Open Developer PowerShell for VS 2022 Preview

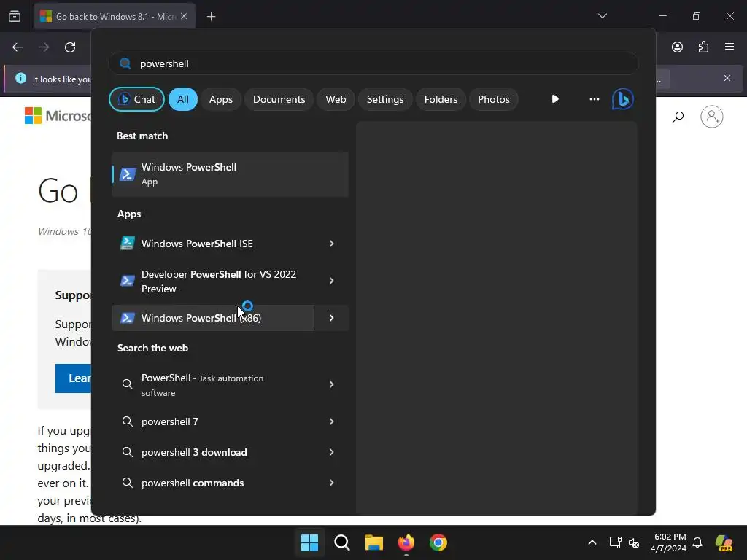click(x=213, y=281)
